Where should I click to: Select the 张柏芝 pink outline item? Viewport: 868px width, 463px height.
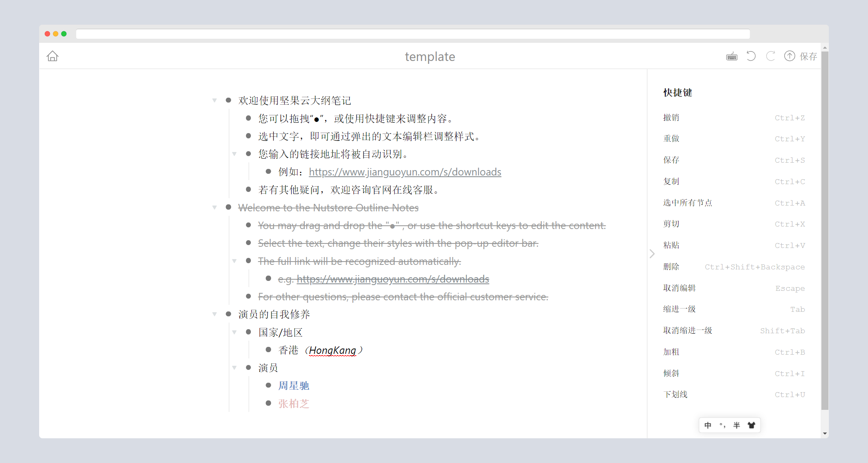click(294, 404)
